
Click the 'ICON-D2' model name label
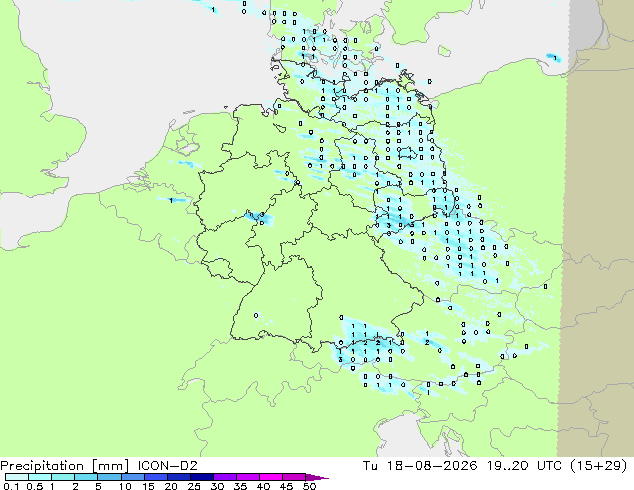click(x=167, y=465)
